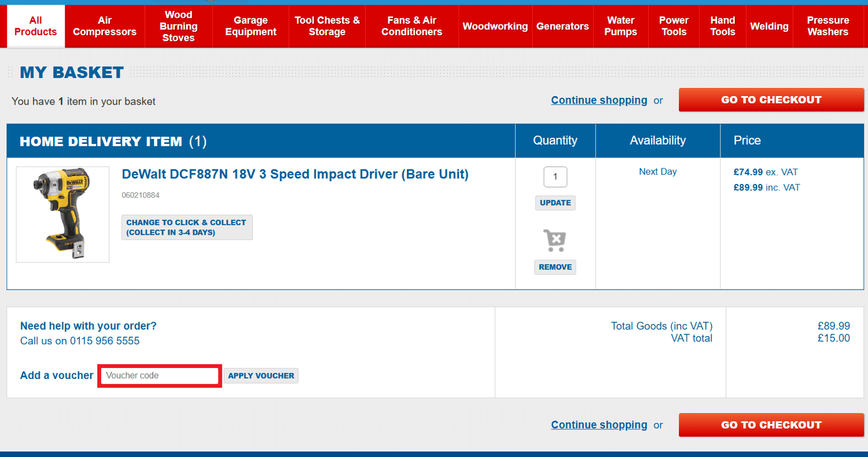Click the VAT total £15.00 value

(x=834, y=338)
